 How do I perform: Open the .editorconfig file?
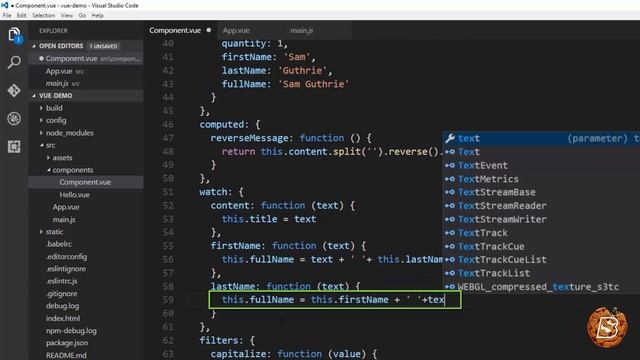coord(67,256)
